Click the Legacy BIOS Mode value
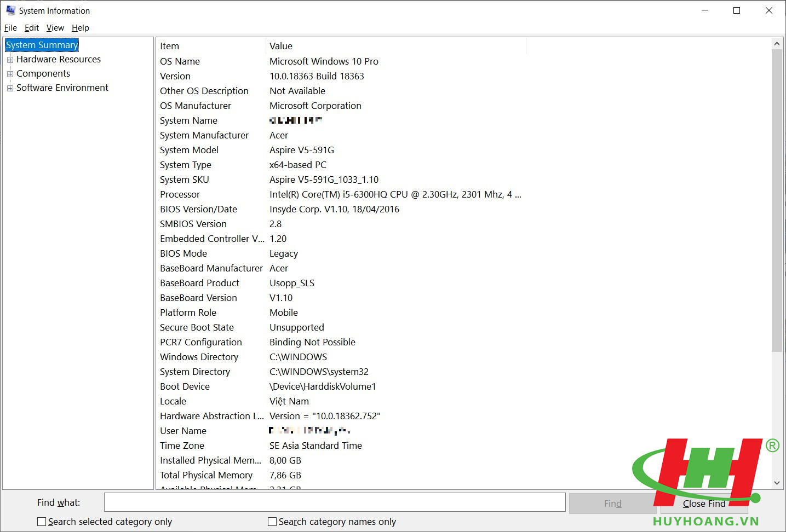This screenshot has width=786, height=532. point(284,253)
